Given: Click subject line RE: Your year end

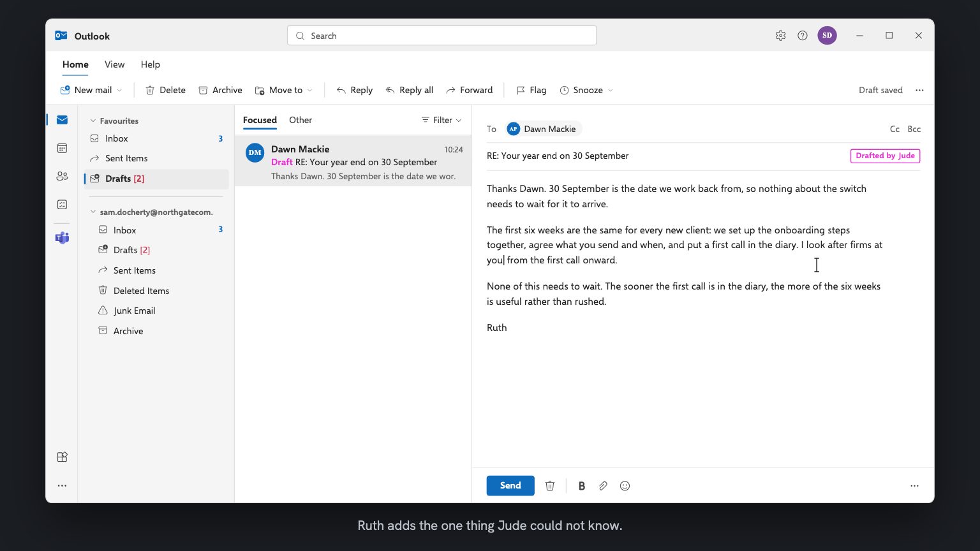Looking at the screenshot, I should click(x=558, y=156).
